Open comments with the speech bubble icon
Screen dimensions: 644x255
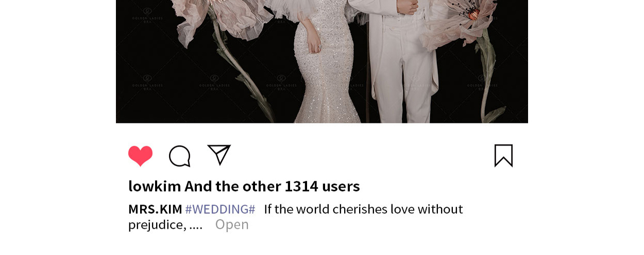click(x=180, y=156)
